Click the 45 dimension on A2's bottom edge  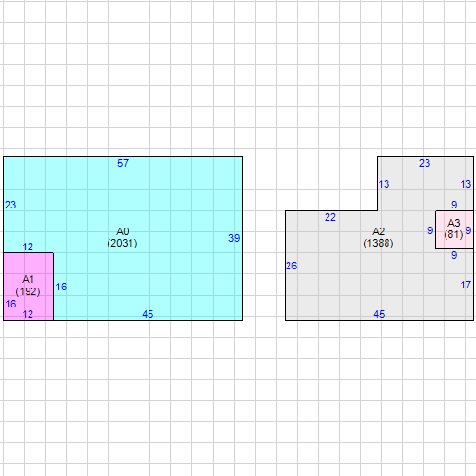click(x=379, y=314)
